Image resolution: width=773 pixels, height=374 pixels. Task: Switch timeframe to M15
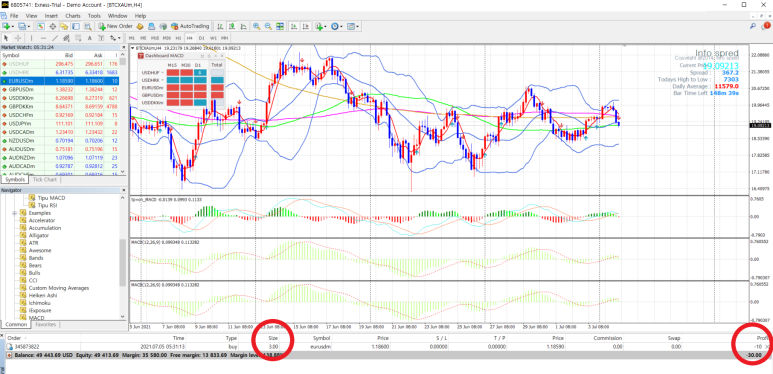(155, 38)
